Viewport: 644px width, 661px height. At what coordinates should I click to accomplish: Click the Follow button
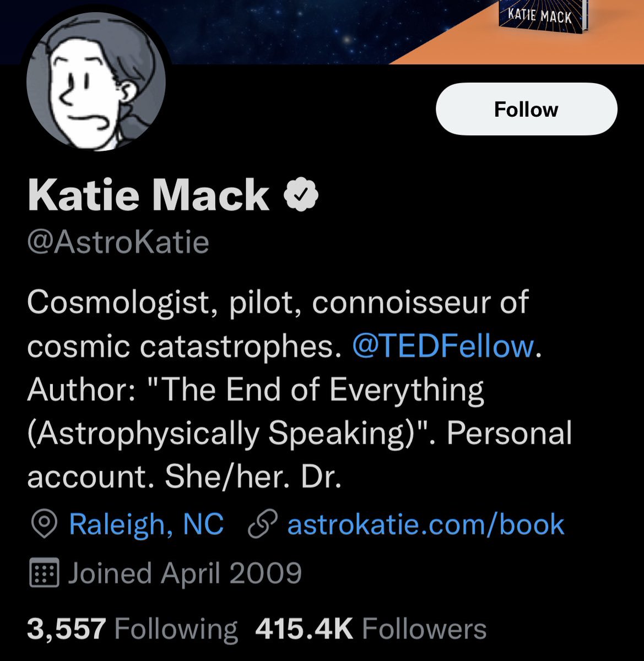click(526, 109)
